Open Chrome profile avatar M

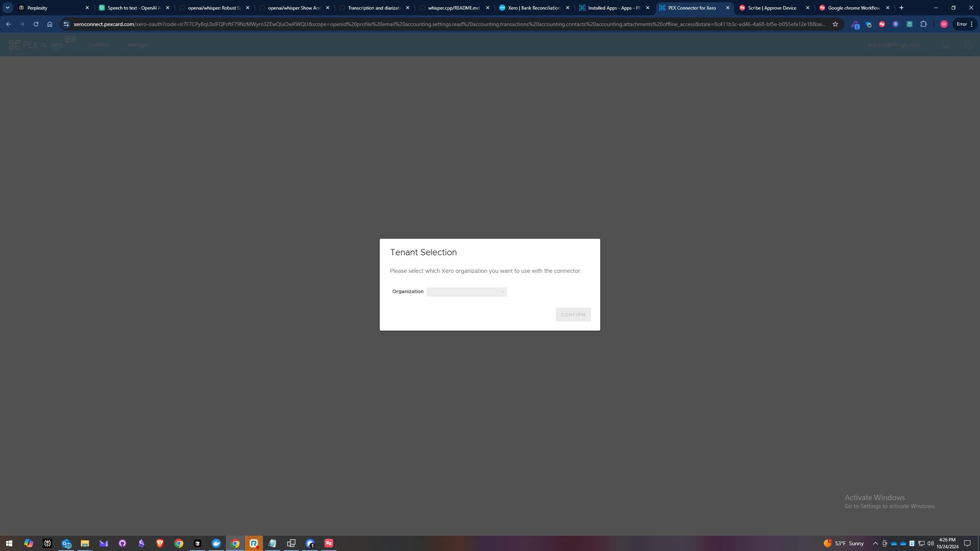[944, 24]
